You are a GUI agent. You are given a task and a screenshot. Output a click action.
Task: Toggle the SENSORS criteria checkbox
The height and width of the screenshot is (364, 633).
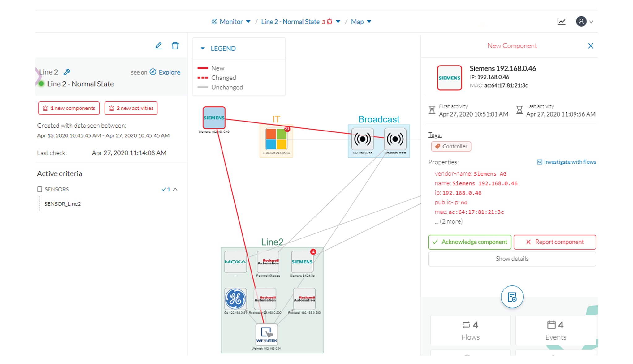(x=40, y=189)
